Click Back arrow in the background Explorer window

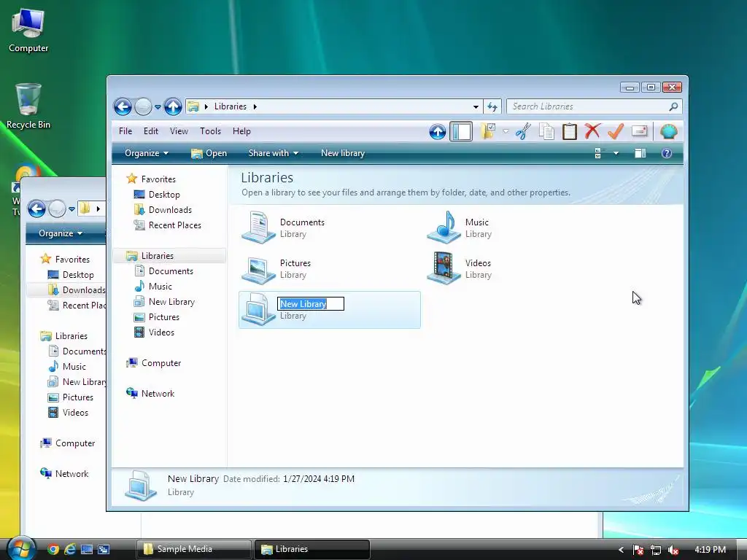pyautogui.click(x=36, y=209)
